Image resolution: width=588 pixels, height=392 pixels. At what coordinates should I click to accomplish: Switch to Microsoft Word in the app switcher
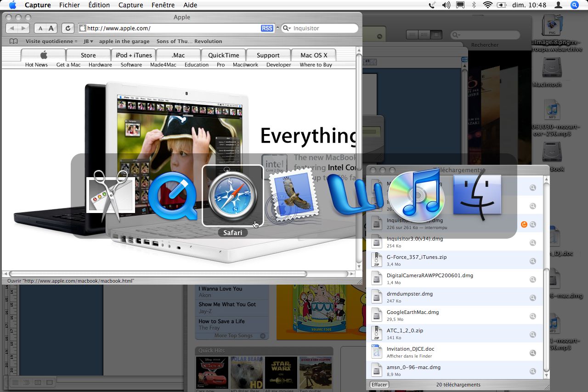click(x=355, y=196)
